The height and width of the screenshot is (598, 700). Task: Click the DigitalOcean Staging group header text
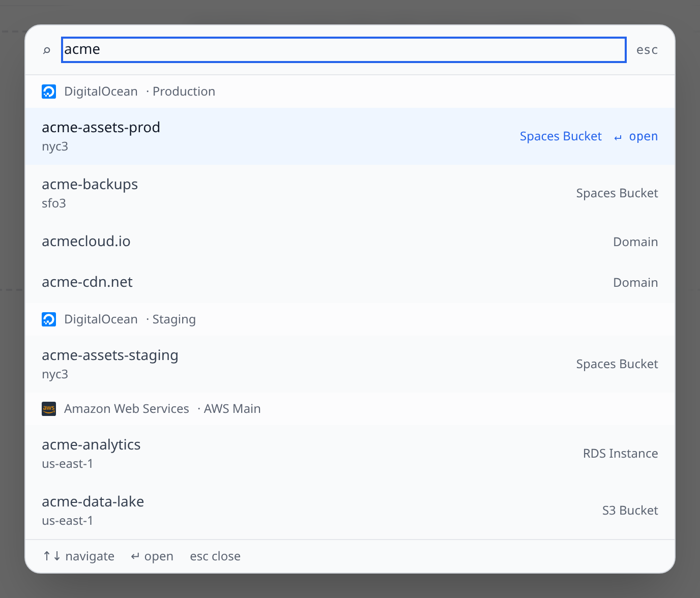coord(130,319)
